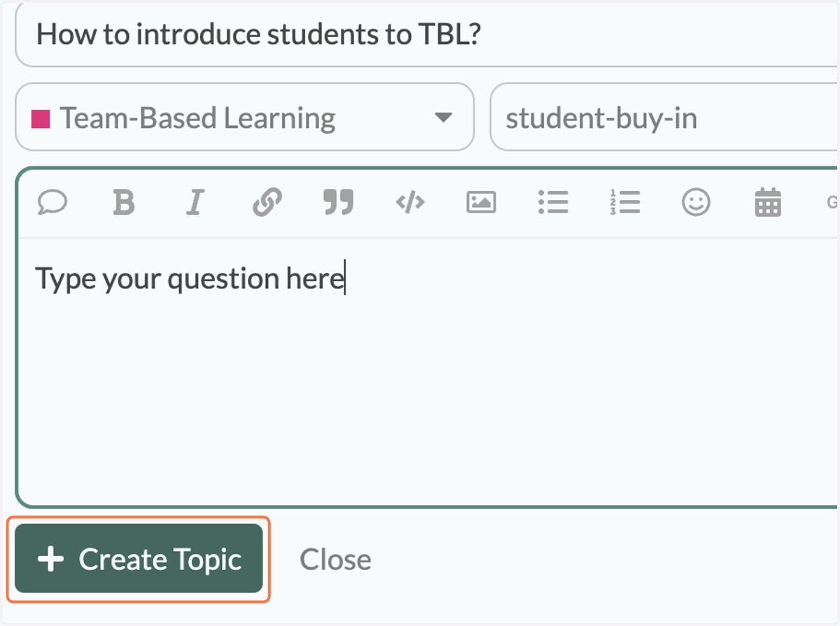This screenshot has width=840, height=626.
Task: Click Close to dismiss the composer
Action: click(x=335, y=559)
